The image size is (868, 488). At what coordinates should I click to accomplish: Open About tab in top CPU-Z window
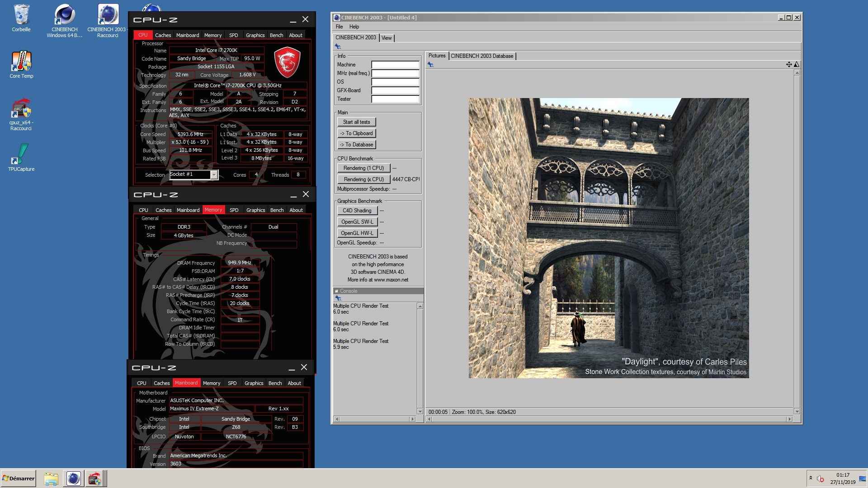(296, 35)
